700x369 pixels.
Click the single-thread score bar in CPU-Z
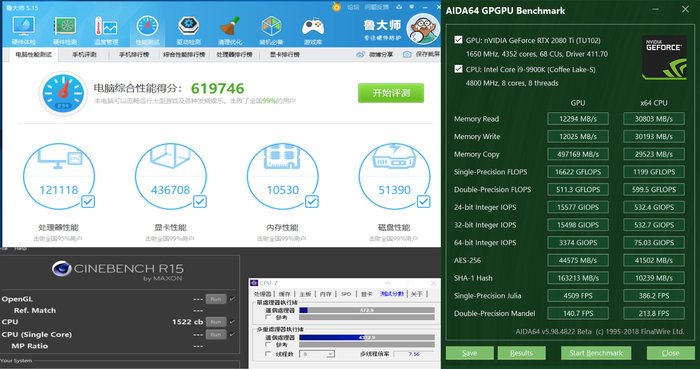point(367,310)
